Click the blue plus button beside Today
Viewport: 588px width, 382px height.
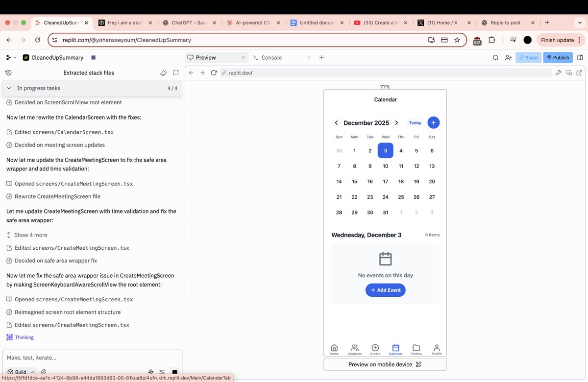point(433,122)
